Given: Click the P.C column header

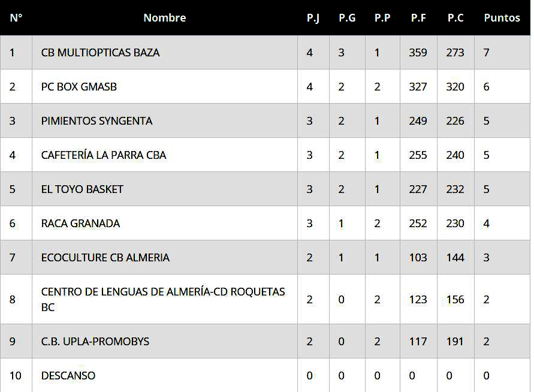Looking at the screenshot, I should pyautogui.click(x=455, y=18).
